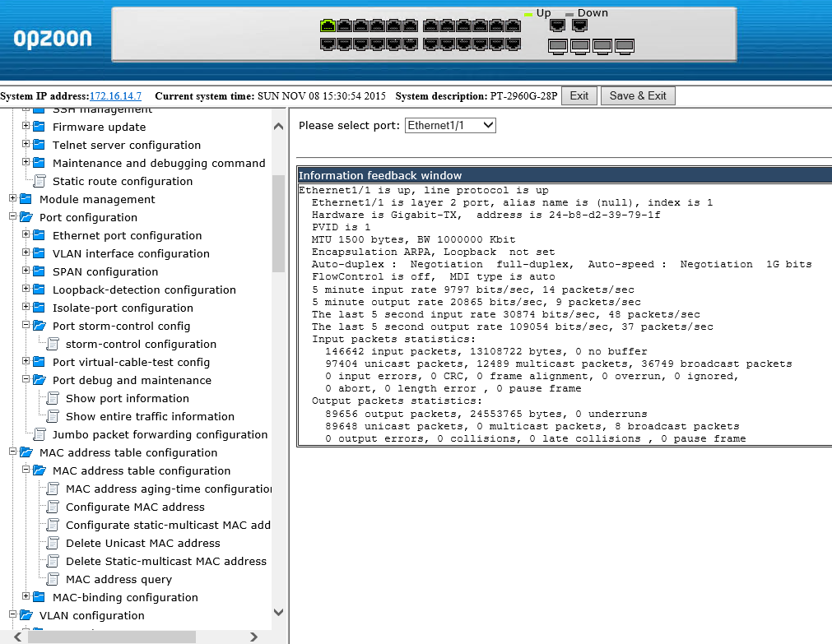Image resolution: width=832 pixels, height=644 pixels.
Task: Expand Firmware update tree node
Action: (26, 126)
